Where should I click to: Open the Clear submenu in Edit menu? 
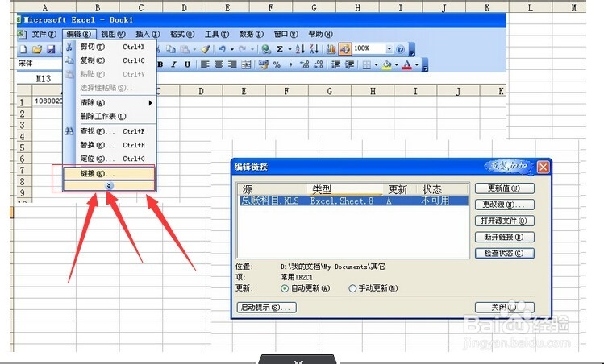[x=110, y=103]
